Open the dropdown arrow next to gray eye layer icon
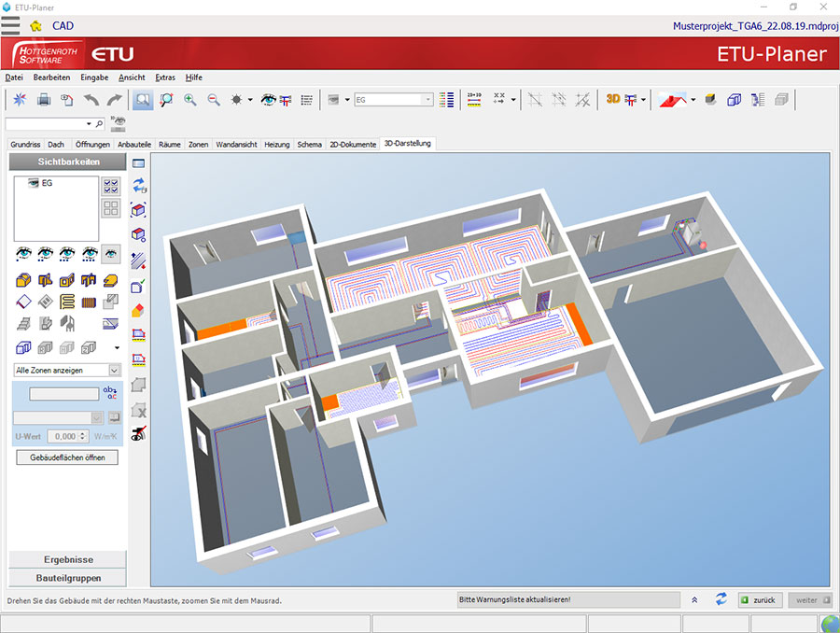This screenshot has height=633, width=840. [347, 100]
